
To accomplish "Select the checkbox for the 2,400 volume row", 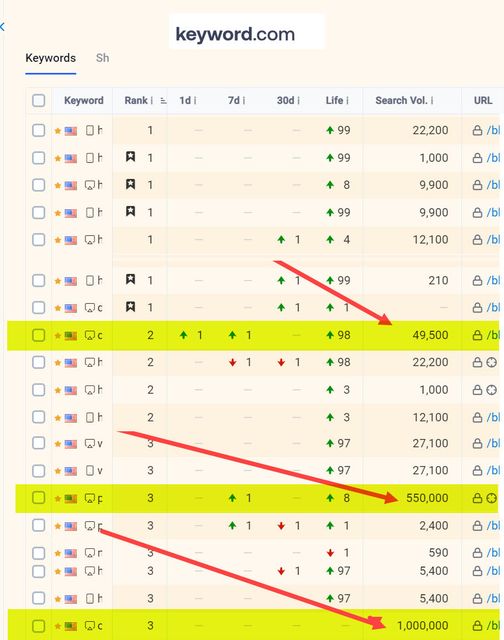I will point(38,525).
